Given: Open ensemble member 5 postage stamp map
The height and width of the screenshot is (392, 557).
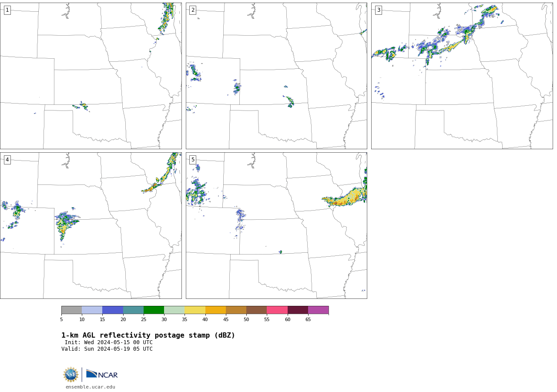Looking at the screenshot, I should coord(276,225).
